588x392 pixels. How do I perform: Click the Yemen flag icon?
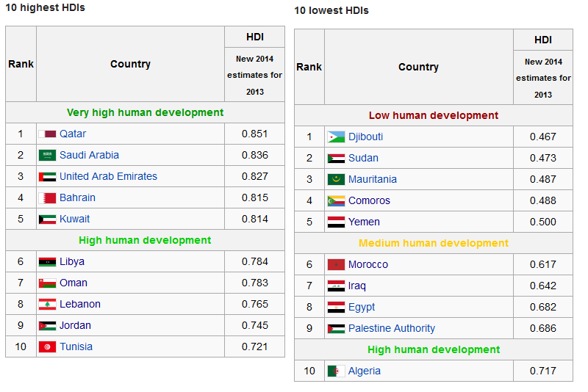[336, 222]
